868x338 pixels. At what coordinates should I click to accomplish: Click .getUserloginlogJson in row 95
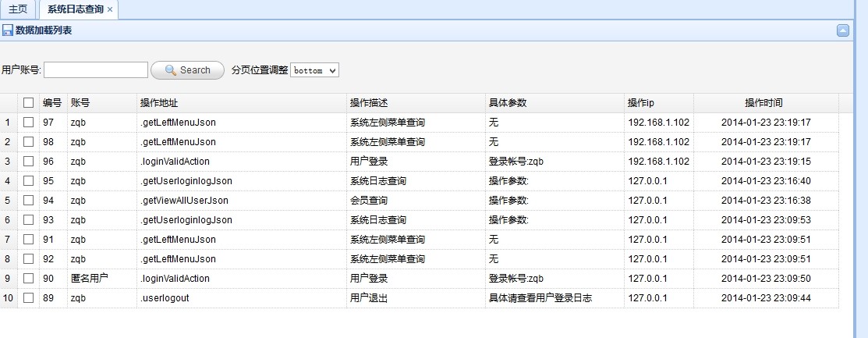[x=186, y=180]
